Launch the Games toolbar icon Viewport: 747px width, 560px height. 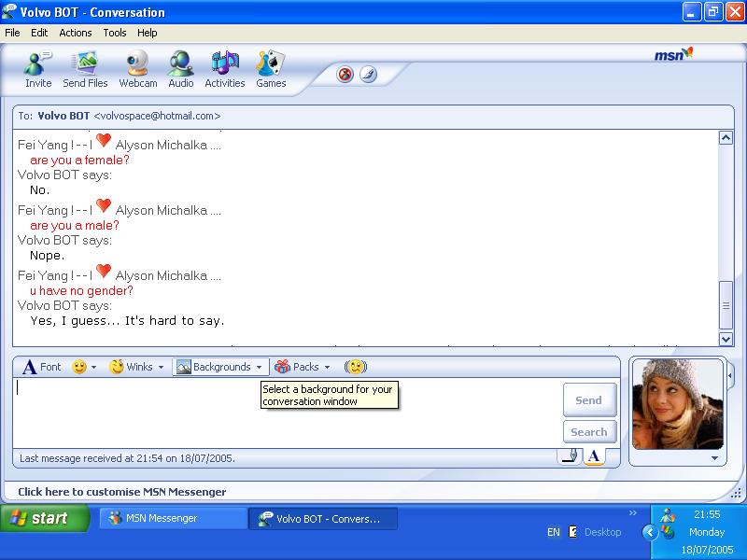[x=271, y=69]
